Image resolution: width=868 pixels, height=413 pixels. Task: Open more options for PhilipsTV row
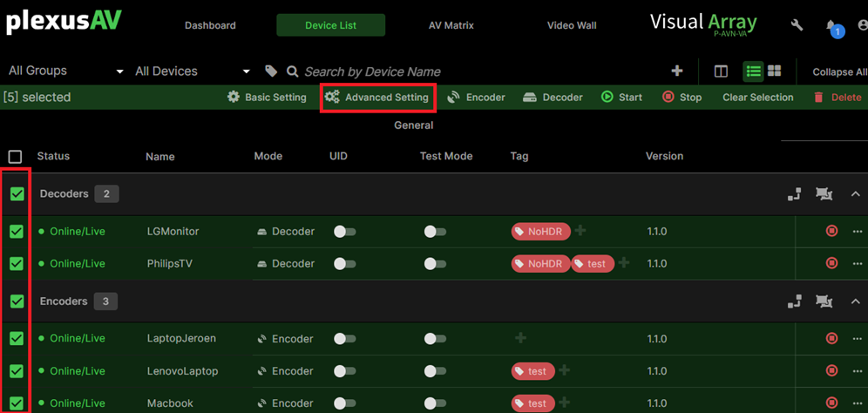tap(858, 263)
